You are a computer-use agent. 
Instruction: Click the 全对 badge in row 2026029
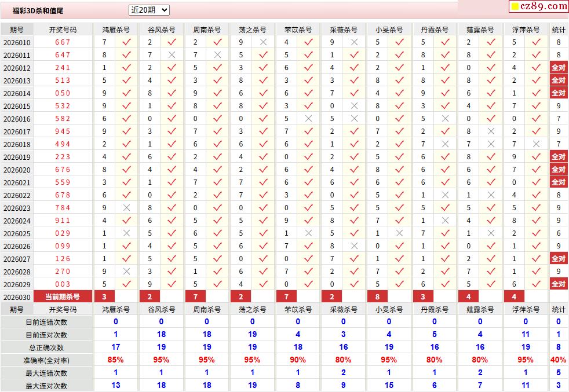point(558,284)
